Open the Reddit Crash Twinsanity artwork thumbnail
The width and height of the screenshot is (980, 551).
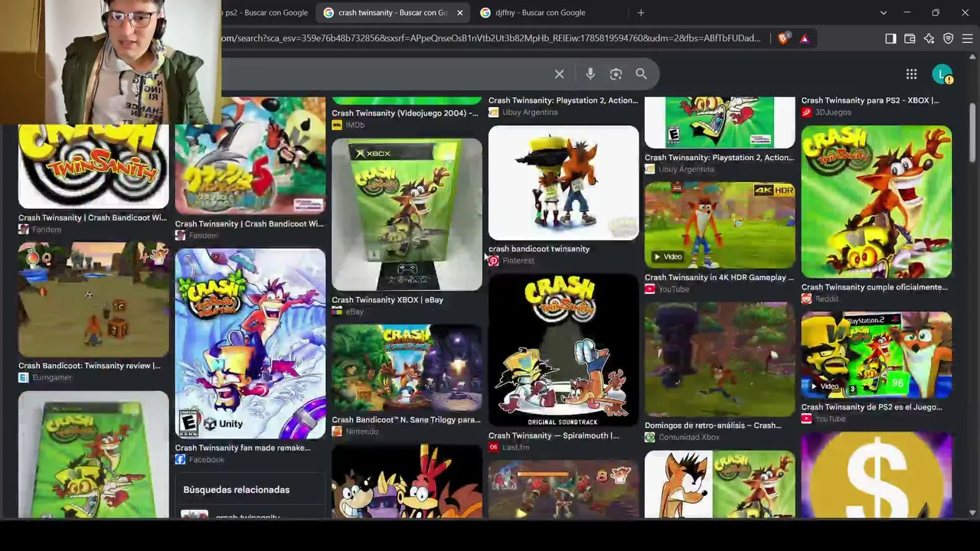pyautogui.click(x=877, y=202)
